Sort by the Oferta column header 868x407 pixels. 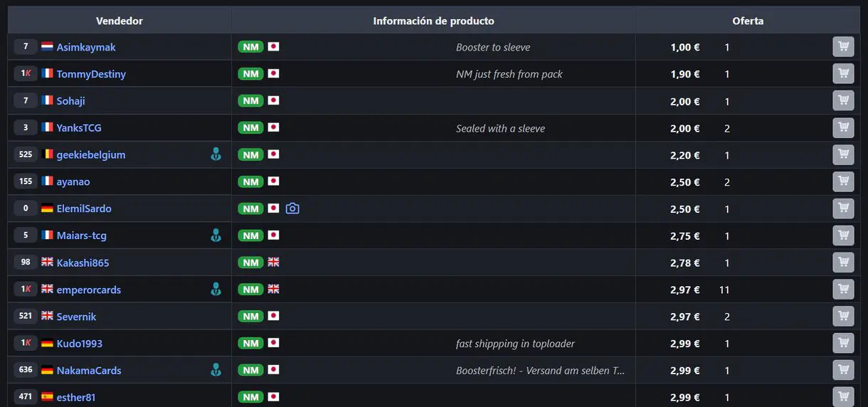click(748, 21)
